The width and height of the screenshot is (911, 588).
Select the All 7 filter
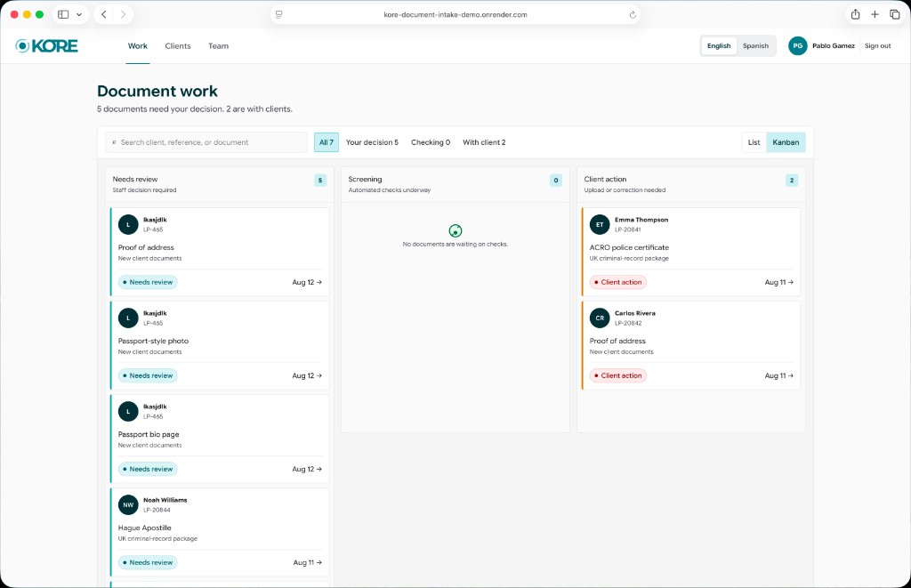click(x=327, y=142)
